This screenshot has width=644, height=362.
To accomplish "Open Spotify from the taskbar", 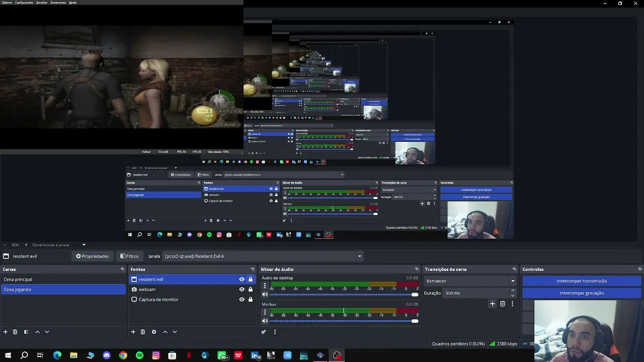I will 139,355.
